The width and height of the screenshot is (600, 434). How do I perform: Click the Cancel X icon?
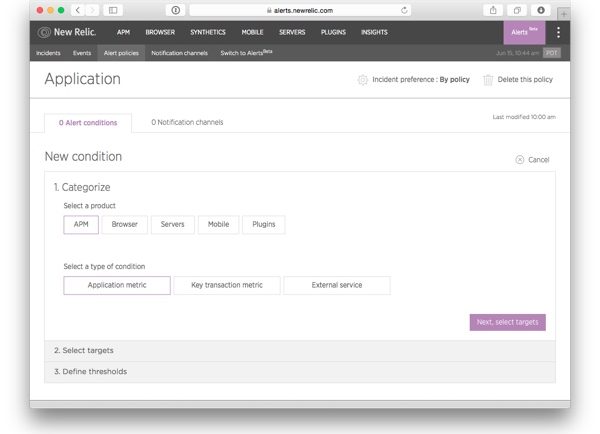click(x=519, y=160)
